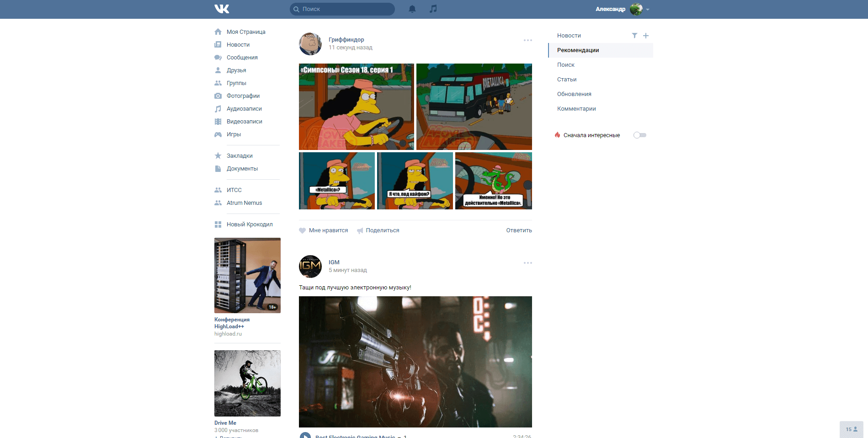Click the camera icon beside Фотографии
The height and width of the screenshot is (438, 868).
coord(218,96)
